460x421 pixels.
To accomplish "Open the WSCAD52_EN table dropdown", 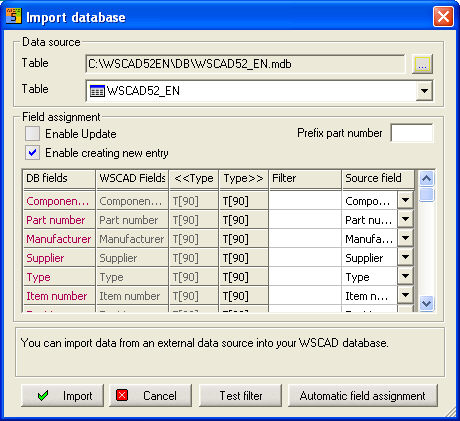I will pyautogui.click(x=424, y=91).
